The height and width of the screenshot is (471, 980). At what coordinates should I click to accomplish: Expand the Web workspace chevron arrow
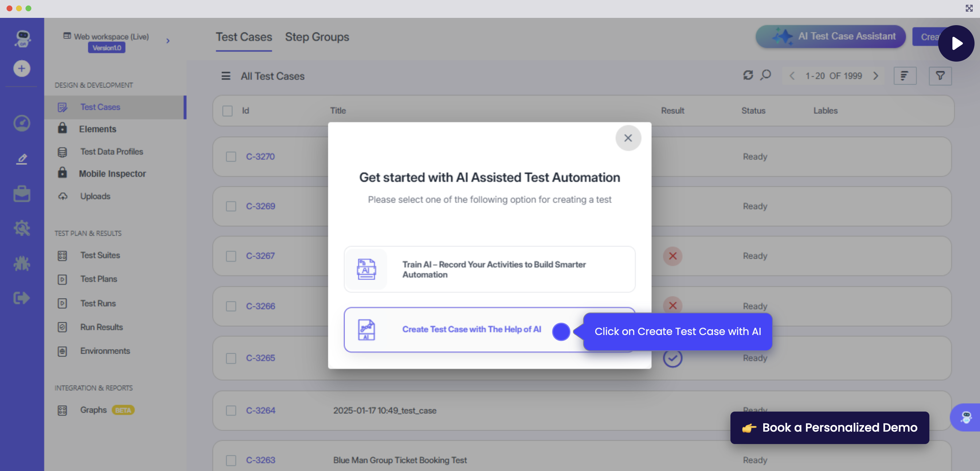(x=168, y=41)
